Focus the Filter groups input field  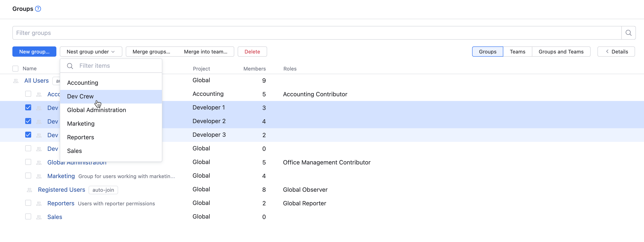(316, 33)
